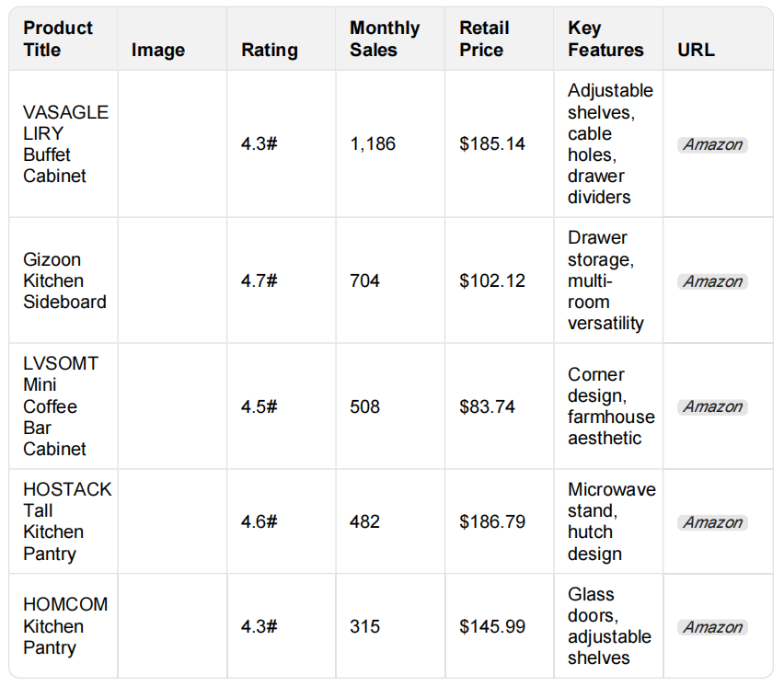Select the HOSTACK Tall Kitchen Pantry title
The height and width of the screenshot is (686, 784).
click(x=67, y=521)
